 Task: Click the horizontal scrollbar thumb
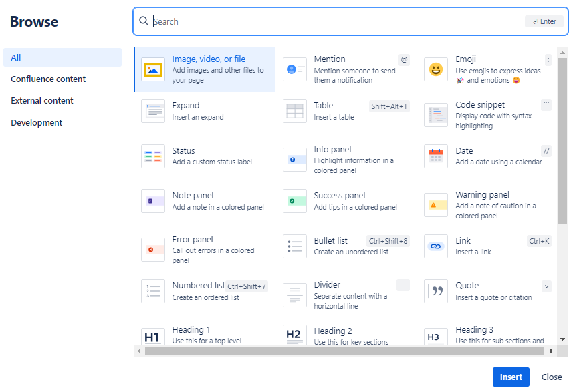(x=344, y=351)
